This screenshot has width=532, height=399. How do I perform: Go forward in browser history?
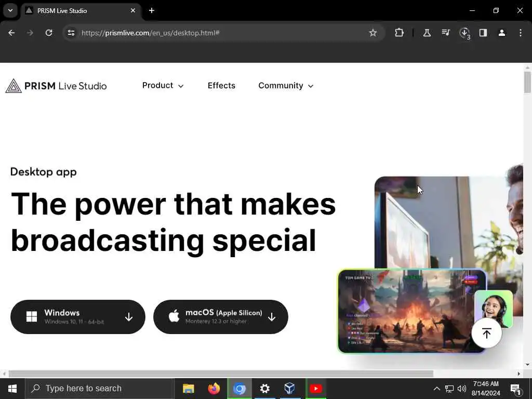30,33
